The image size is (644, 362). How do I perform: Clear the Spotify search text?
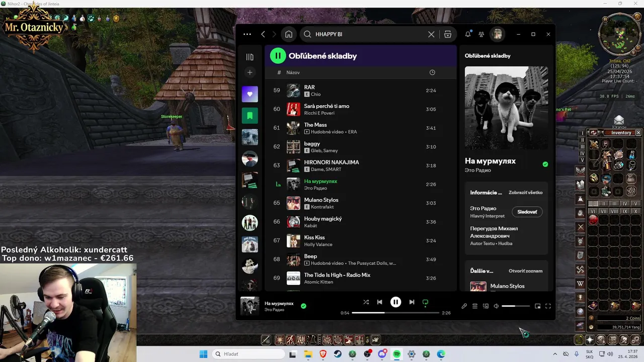pyautogui.click(x=431, y=34)
